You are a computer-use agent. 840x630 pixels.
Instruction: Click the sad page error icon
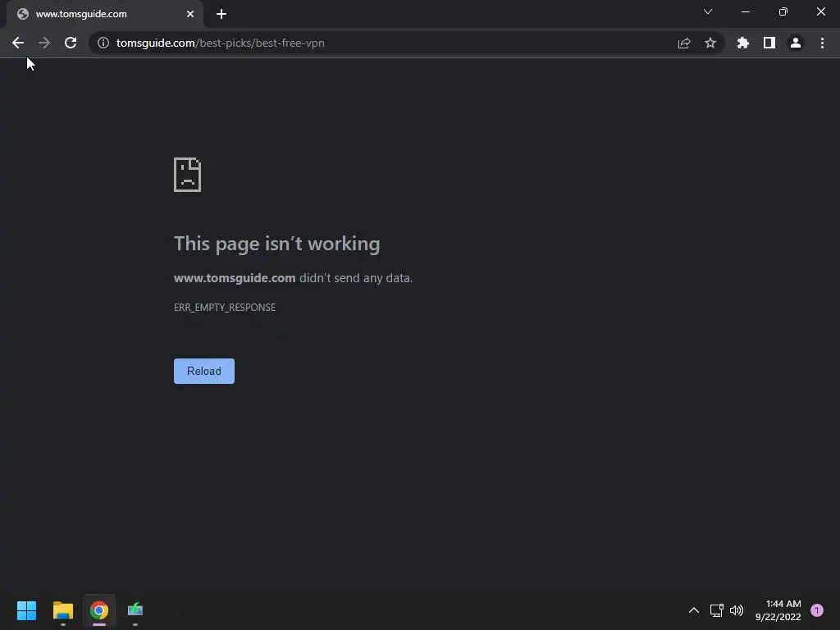click(188, 175)
